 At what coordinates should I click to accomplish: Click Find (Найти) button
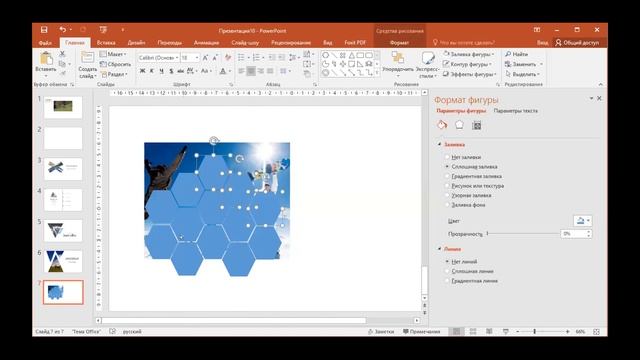516,54
